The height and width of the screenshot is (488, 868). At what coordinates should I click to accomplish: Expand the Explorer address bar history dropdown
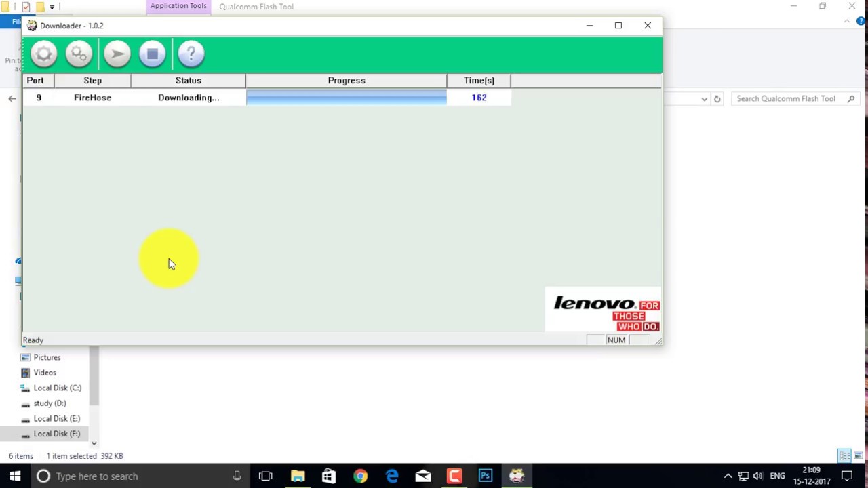(x=704, y=99)
